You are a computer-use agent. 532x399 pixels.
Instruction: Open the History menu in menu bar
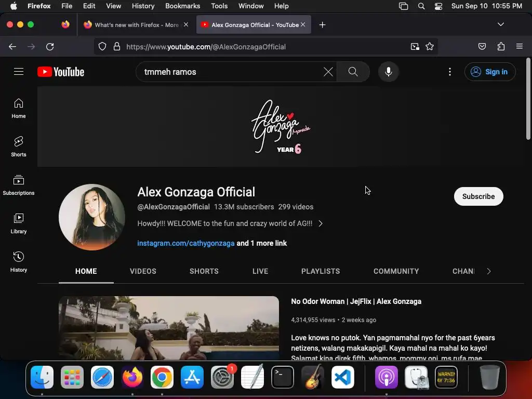[143, 6]
